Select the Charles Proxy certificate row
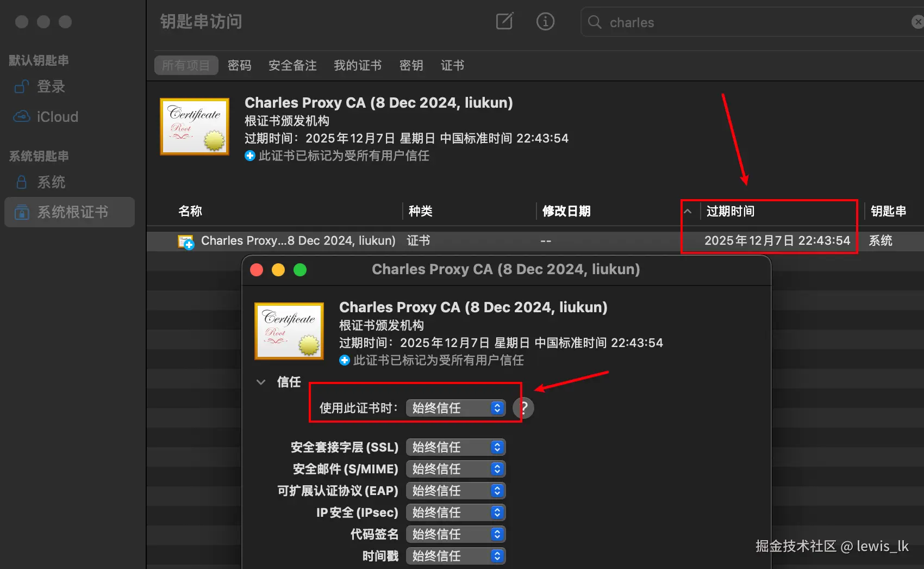This screenshot has height=569, width=924. pos(535,241)
